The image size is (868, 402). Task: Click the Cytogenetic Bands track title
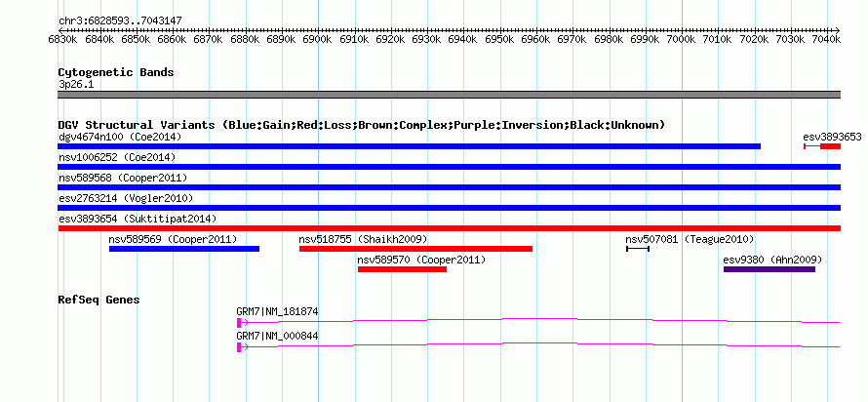[116, 72]
